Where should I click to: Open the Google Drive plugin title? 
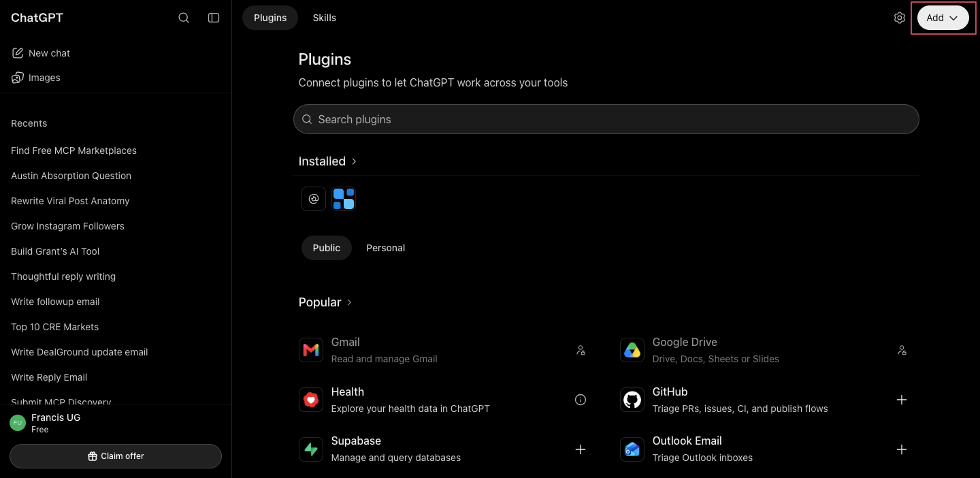click(685, 342)
